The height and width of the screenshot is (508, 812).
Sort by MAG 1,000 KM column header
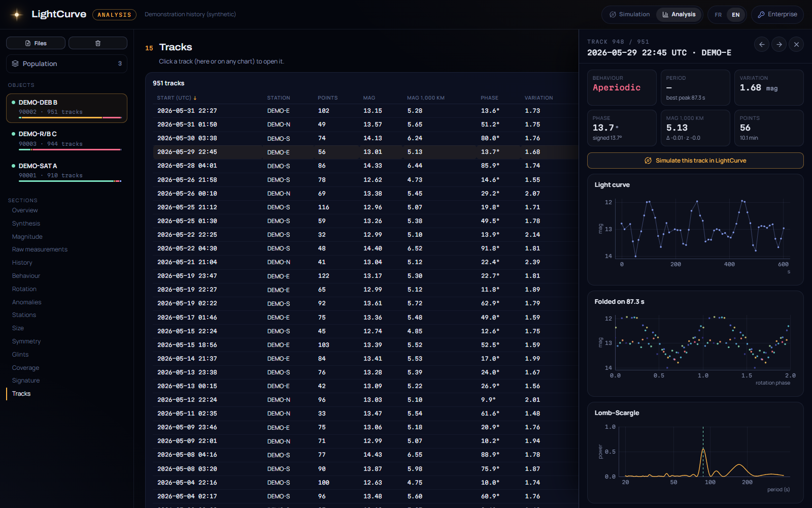tap(425, 98)
